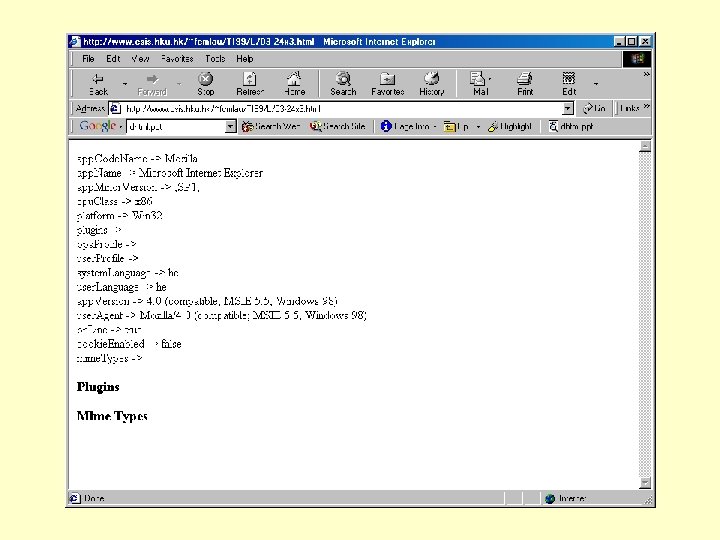The width and height of the screenshot is (720, 540).
Task: Go to the Home page icon
Action: tap(294, 79)
